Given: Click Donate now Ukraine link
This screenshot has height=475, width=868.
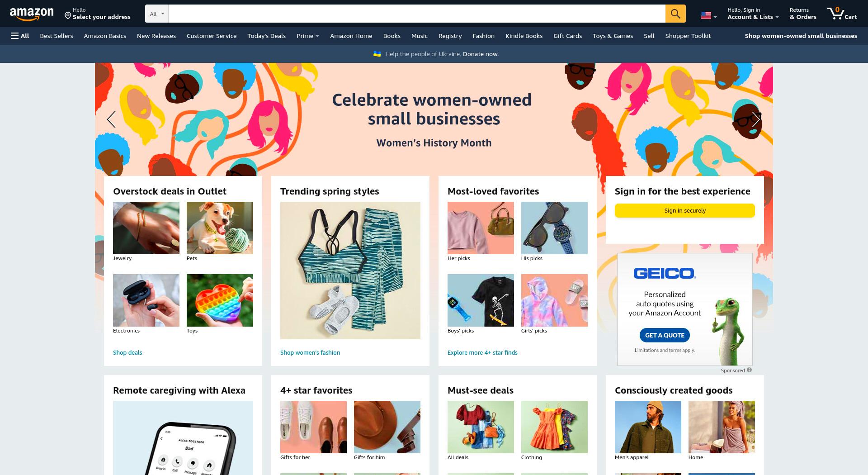Looking at the screenshot, I should [x=481, y=54].
